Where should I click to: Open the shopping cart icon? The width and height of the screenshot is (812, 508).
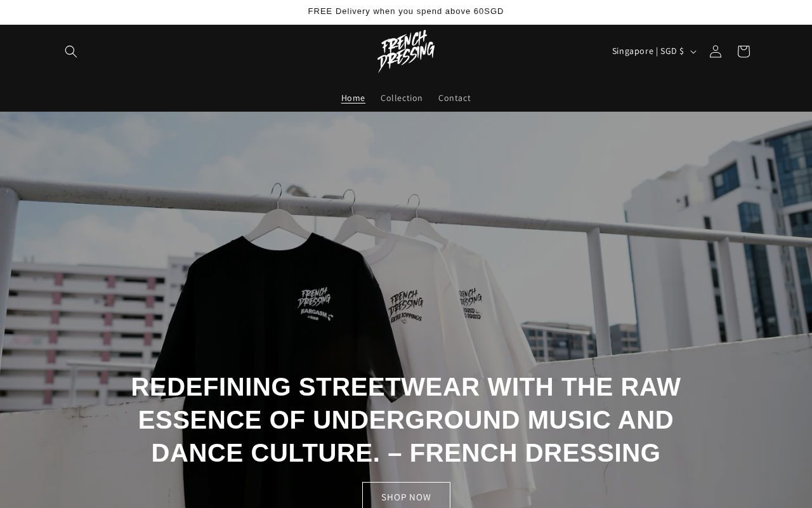tap(743, 51)
